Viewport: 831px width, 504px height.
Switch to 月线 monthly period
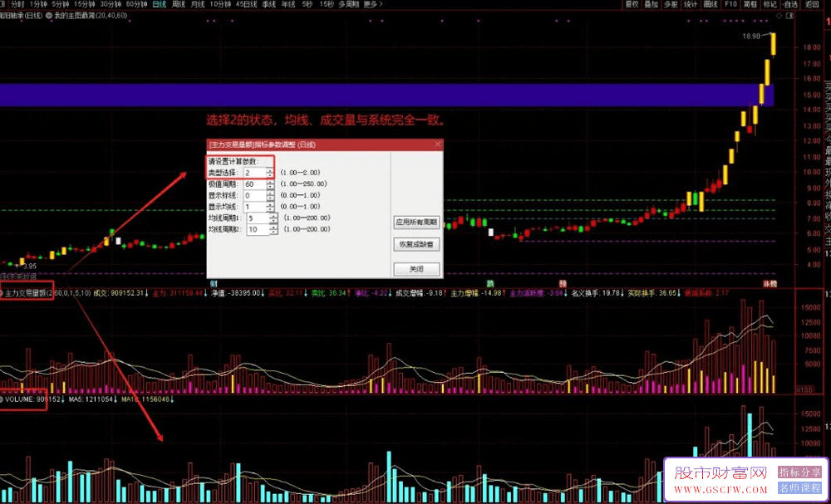coord(198,4)
